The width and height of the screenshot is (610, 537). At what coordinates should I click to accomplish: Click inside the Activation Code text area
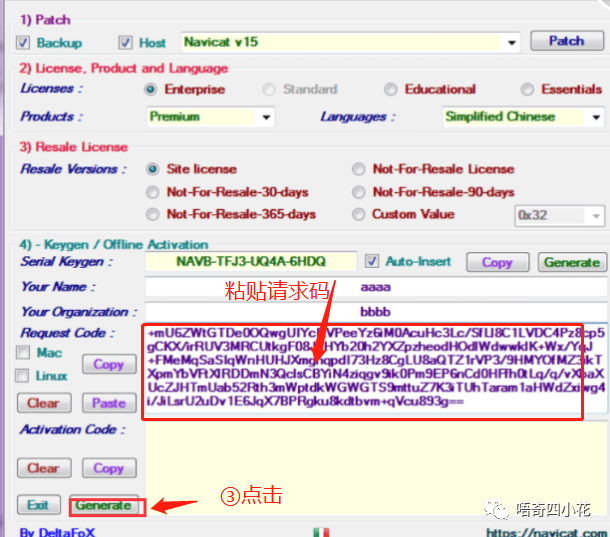[375, 469]
